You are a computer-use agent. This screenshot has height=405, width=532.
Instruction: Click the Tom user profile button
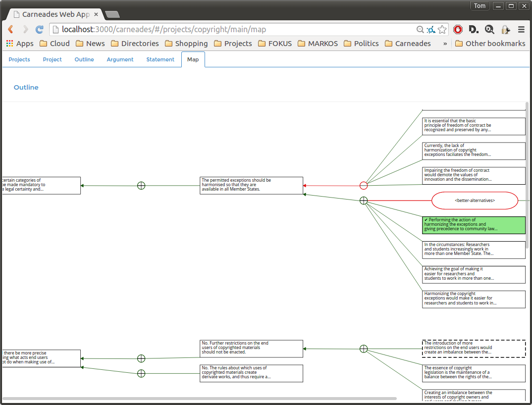479,6
